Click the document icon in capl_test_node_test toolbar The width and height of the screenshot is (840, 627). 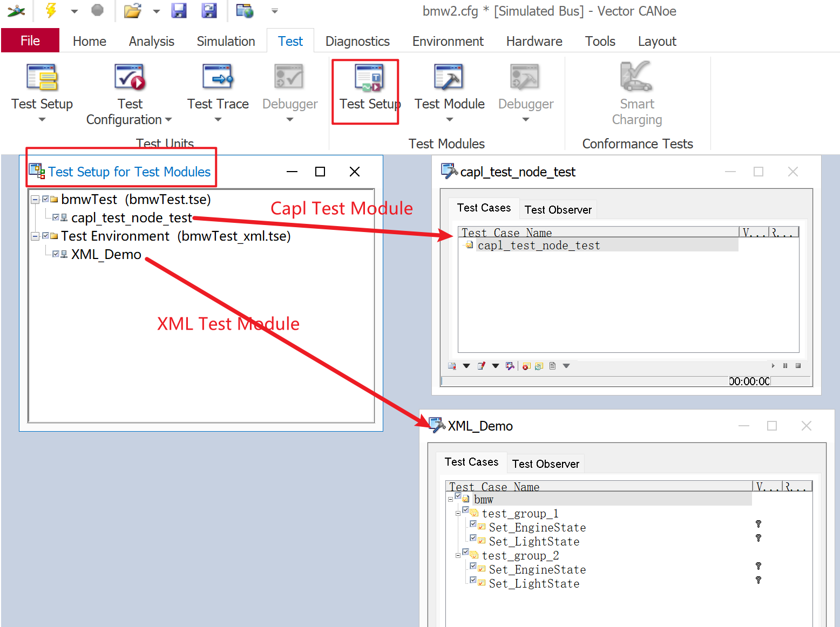coord(552,366)
